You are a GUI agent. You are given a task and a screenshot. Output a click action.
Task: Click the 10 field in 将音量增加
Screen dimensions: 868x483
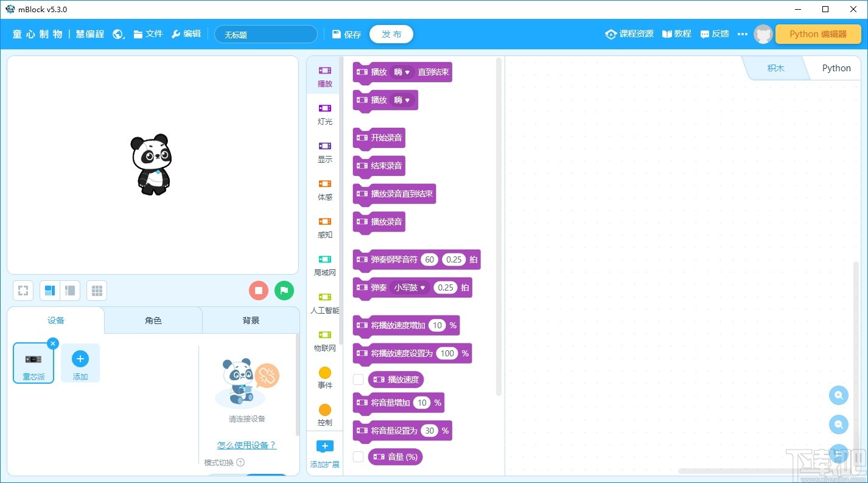point(422,403)
